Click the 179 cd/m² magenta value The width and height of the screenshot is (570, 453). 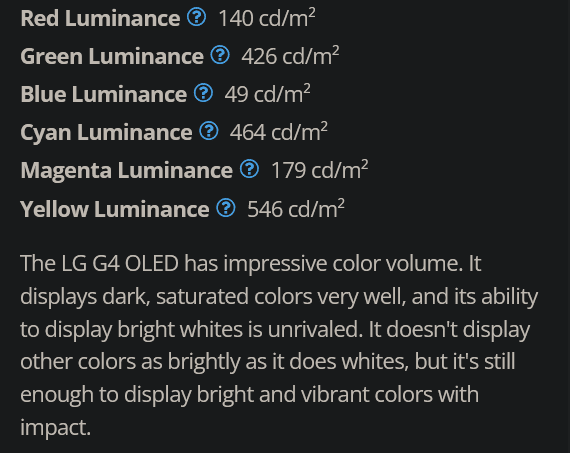point(320,170)
